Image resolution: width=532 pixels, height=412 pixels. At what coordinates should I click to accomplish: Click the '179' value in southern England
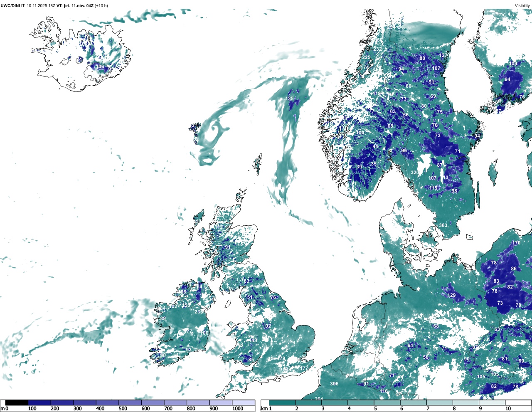click(x=281, y=359)
